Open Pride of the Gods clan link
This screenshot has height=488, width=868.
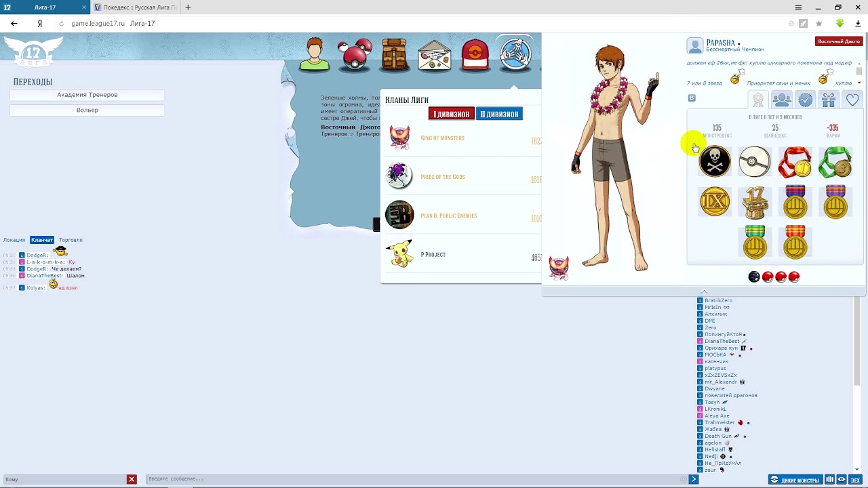click(443, 177)
